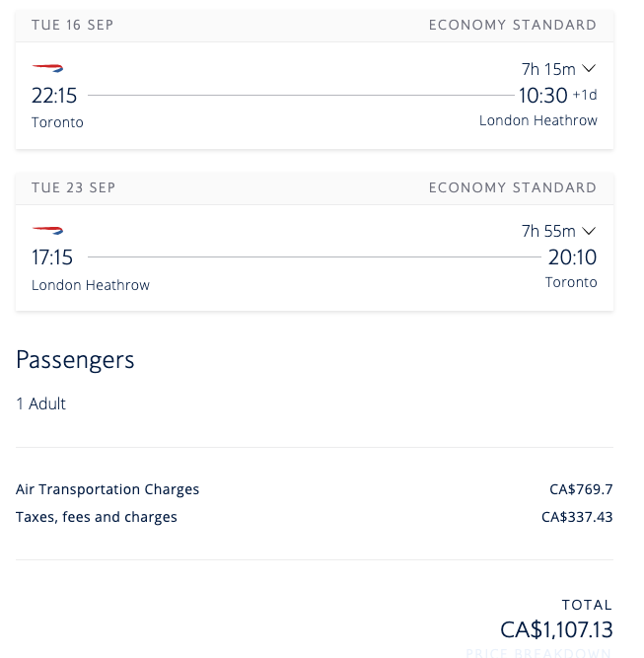Expand return flight details chevron beside 7h 55m
The height and width of the screenshot is (658, 644).
[589, 231]
